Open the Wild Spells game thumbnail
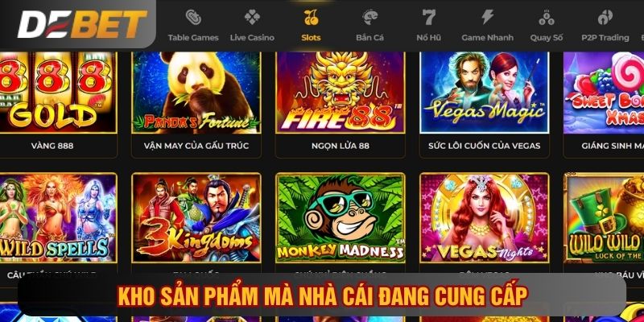The image size is (644, 322). click(x=58, y=217)
